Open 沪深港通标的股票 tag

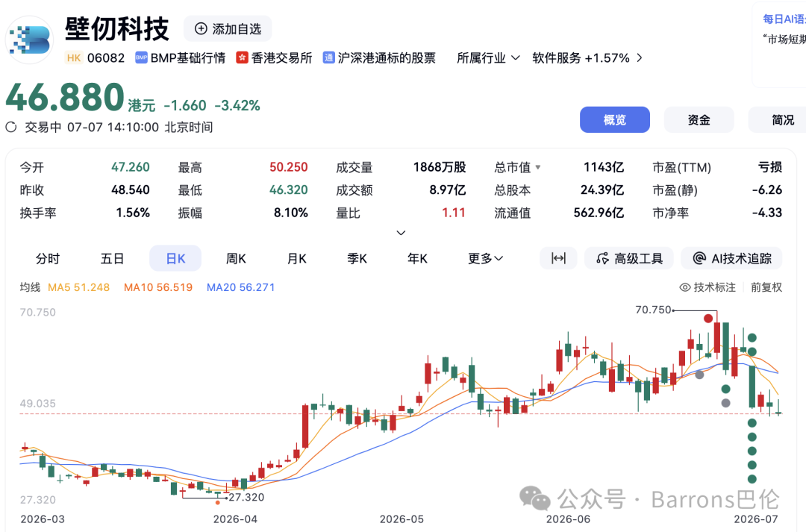tap(379, 58)
